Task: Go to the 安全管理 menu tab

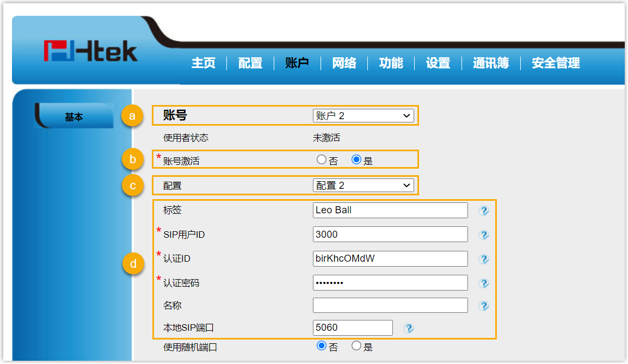Action: (x=556, y=63)
